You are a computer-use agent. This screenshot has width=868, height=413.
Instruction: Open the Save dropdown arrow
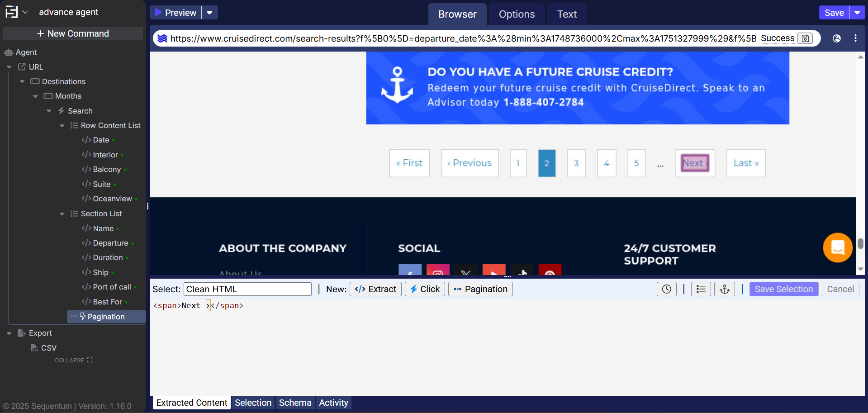click(857, 13)
